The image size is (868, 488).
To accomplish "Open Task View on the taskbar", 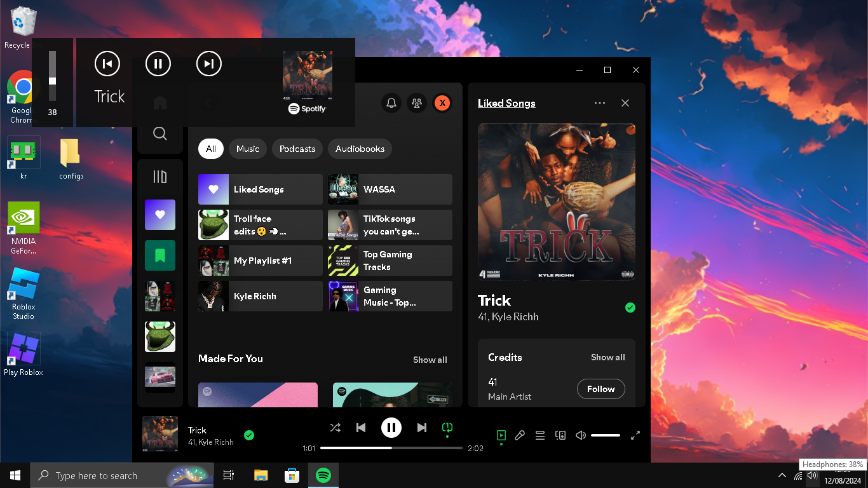I will tap(229, 475).
